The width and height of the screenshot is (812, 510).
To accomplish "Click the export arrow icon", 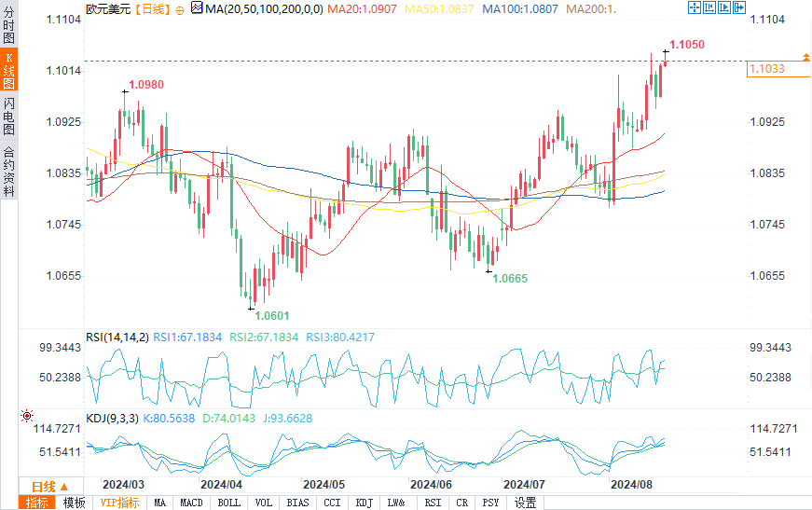I will pyautogui.click(x=739, y=7).
